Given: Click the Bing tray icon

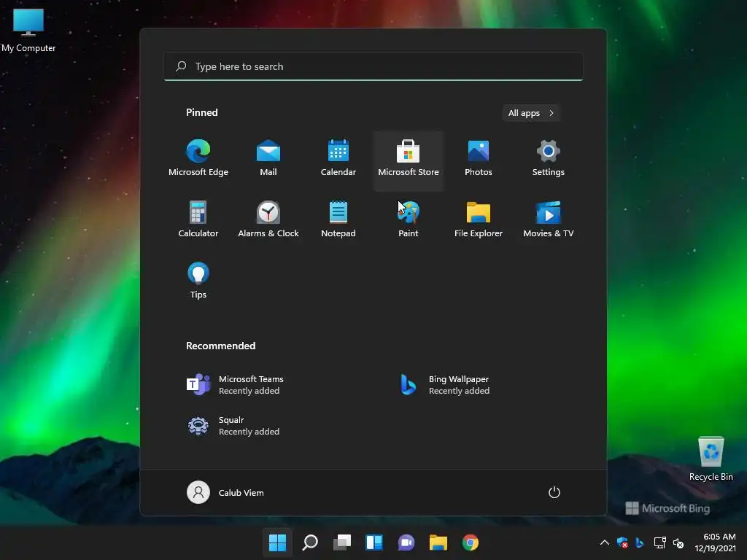Looking at the screenshot, I should coord(640,542).
